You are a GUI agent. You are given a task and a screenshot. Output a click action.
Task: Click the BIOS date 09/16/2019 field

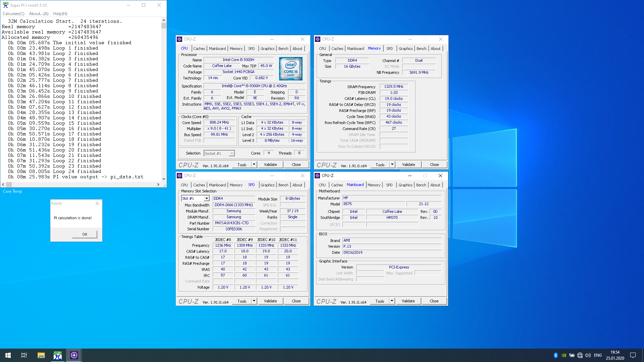click(392, 252)
